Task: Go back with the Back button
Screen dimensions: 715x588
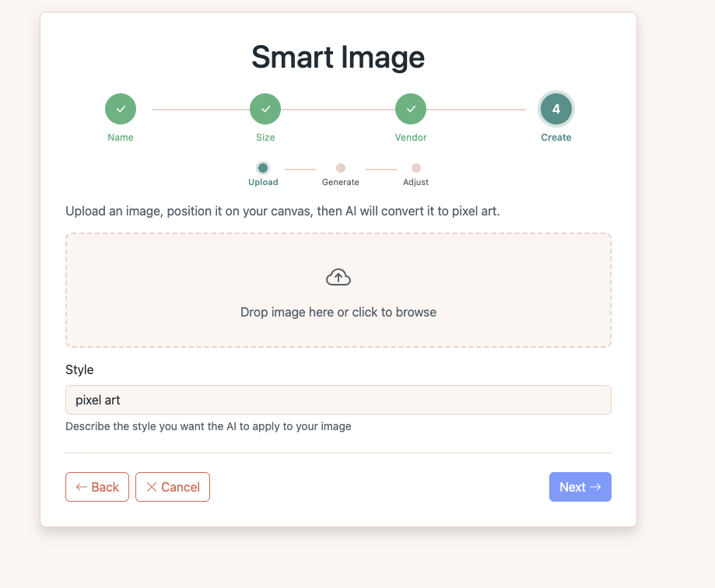Action: [96, 487]
